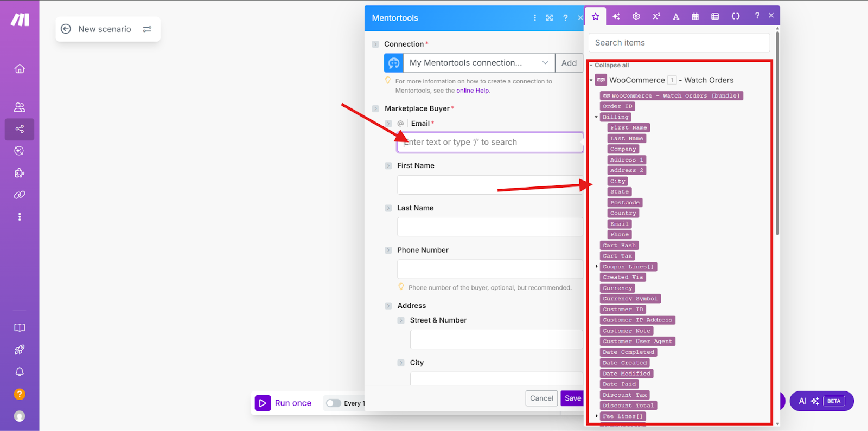Open the orange help question-mark in the sidebar
Viewport: 868px width, 431px height.
tap(20, 394)
